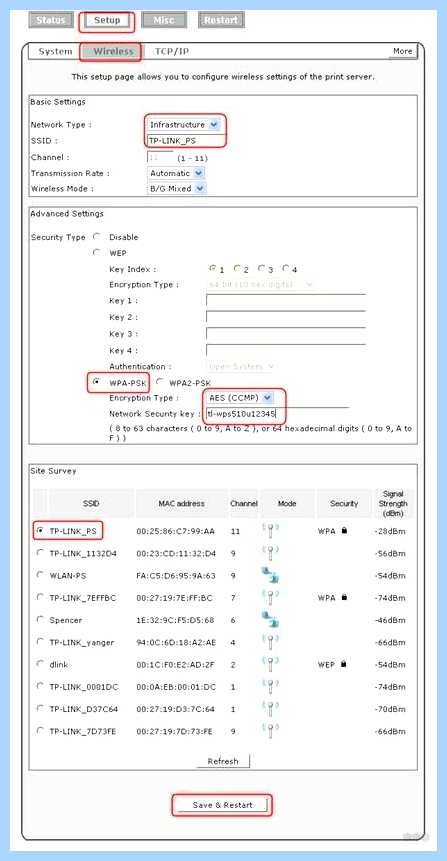The image size is (447, 861).
Task: Click the SSID column header
Action: tap(91, 504)
